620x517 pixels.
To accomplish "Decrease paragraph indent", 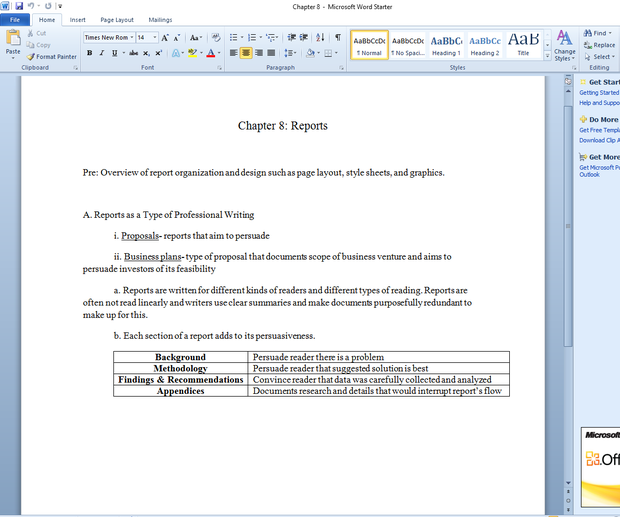I will pos(291,38).
